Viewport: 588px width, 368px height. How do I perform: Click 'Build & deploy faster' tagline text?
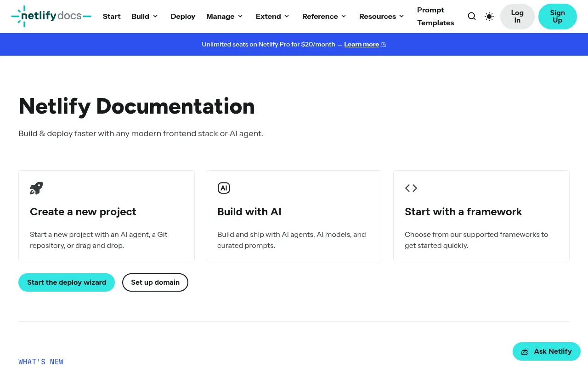141,133
